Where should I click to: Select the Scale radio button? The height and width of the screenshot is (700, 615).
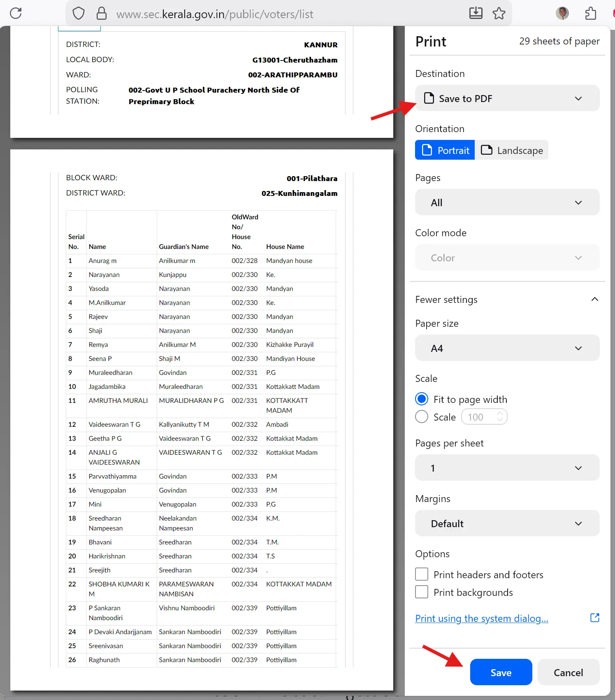pos(422,417)
